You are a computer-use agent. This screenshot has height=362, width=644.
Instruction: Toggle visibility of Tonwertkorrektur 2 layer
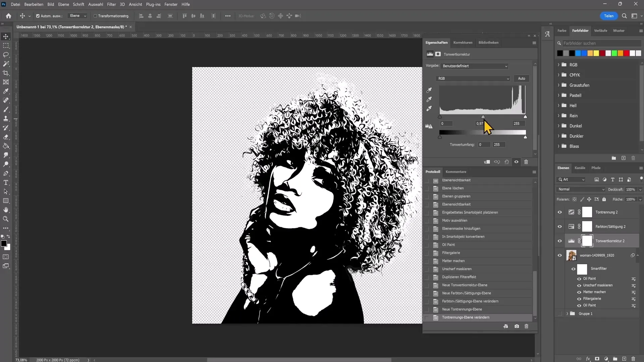point(559,241)
